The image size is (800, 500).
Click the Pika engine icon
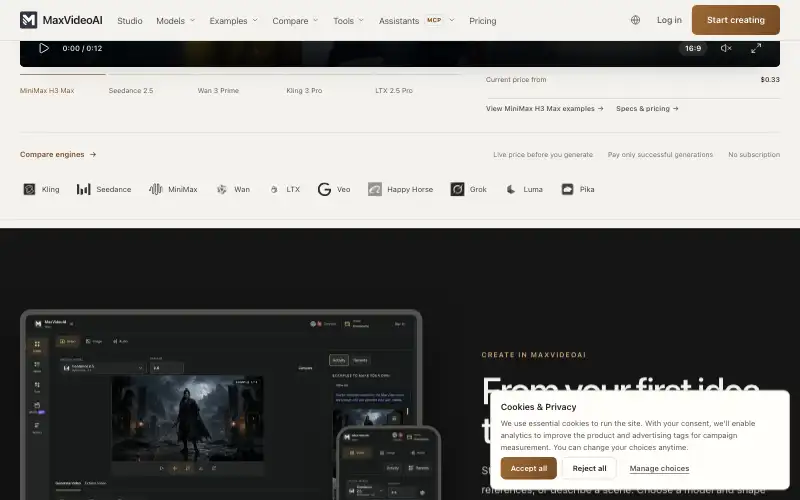[567, 189]
